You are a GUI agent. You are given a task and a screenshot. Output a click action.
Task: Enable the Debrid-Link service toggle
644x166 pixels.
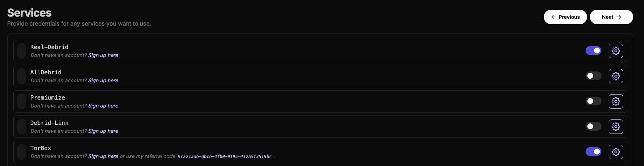[593, 126]
